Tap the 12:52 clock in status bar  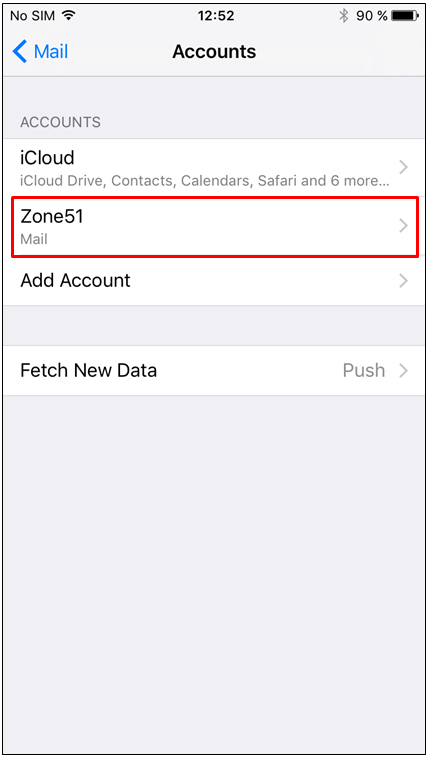pyautogui.click(x=216, y=15)
